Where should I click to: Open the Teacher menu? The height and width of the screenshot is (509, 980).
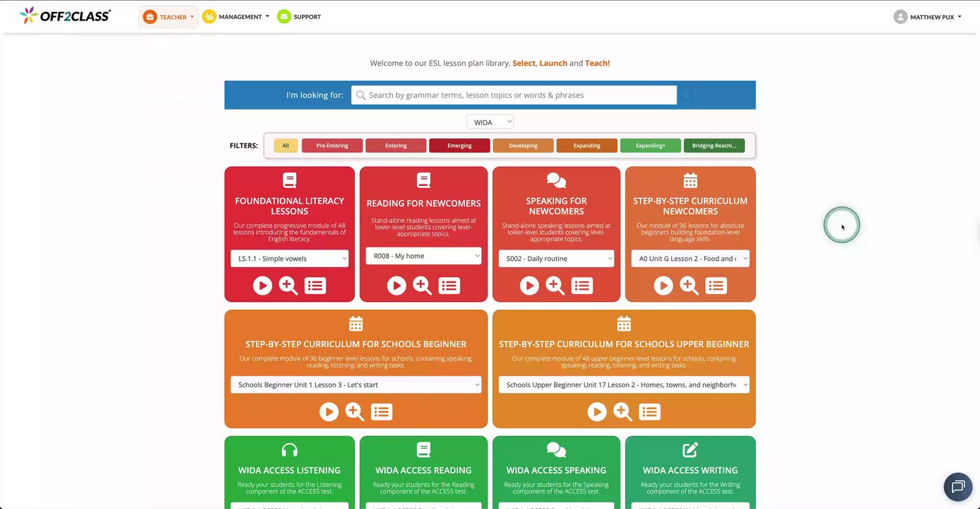[x=168, y=17]
